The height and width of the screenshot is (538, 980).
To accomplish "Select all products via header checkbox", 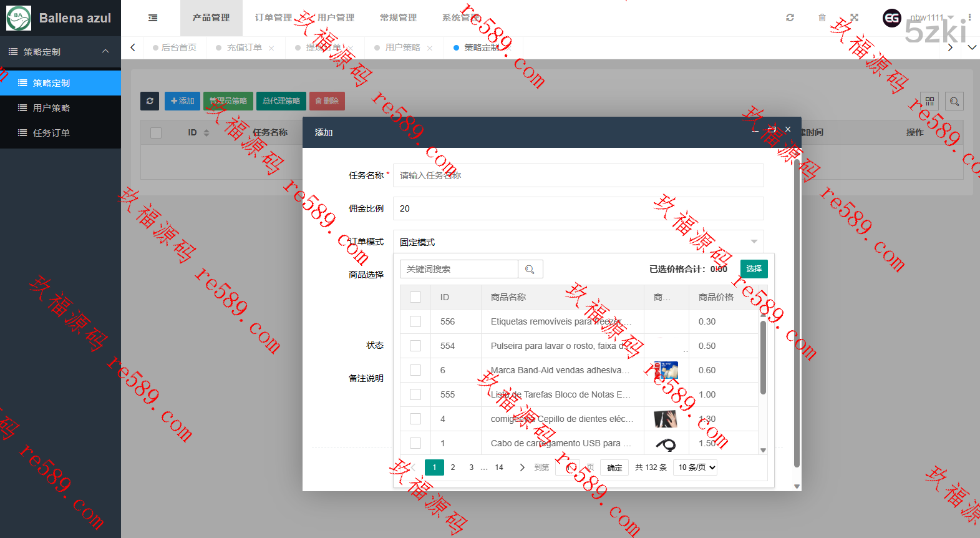I will click(x=415, y=297).
